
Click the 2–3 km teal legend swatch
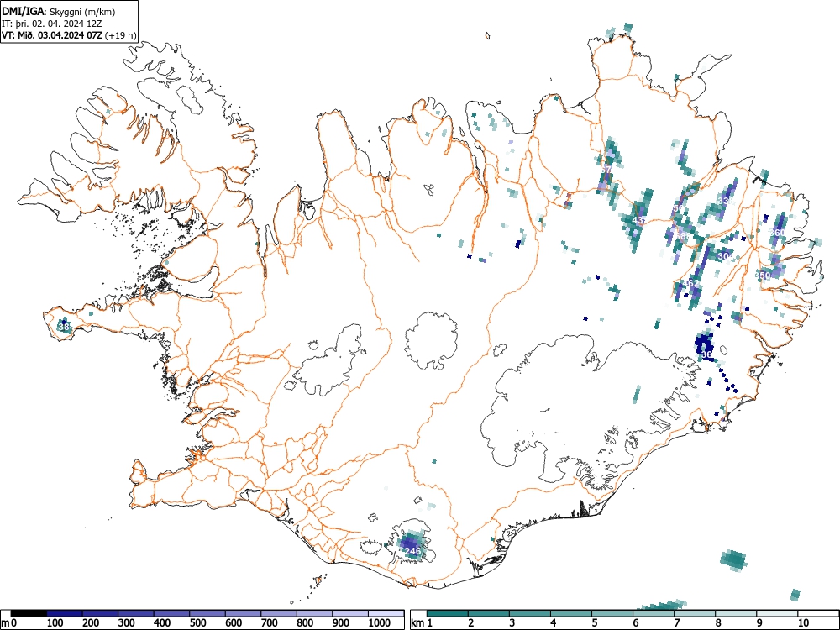point(489,613)
